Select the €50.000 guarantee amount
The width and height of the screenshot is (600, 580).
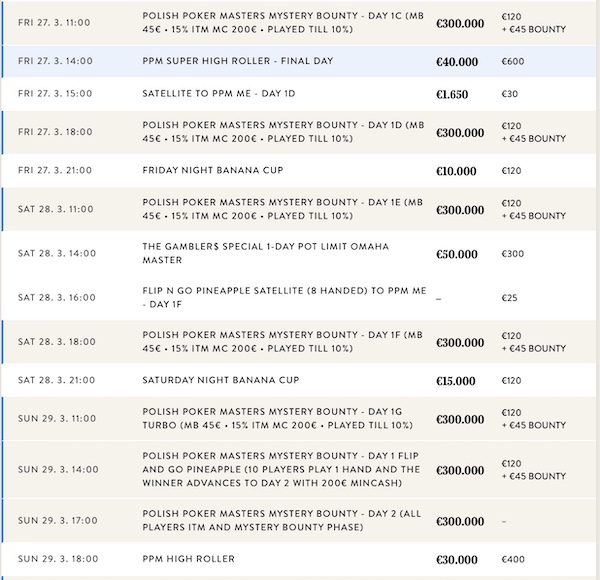457,255
